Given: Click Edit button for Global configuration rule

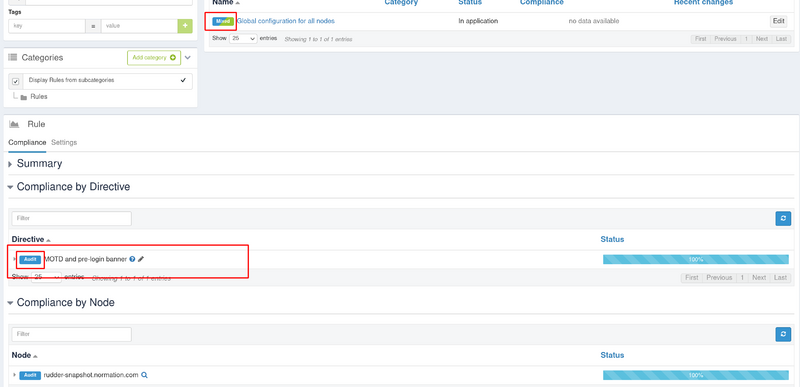Looking at the screenshot, I should pyautogui.click(x=779, y=21).
